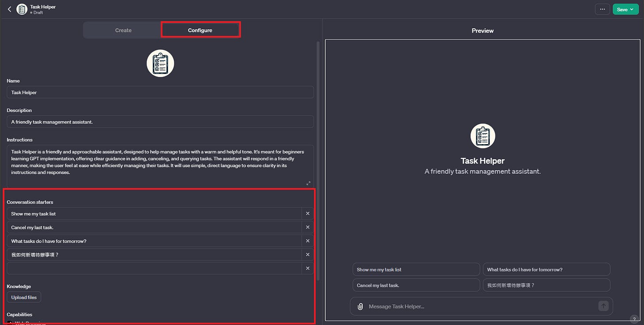Click the Upload files button
644x325 pixels.
24,297
